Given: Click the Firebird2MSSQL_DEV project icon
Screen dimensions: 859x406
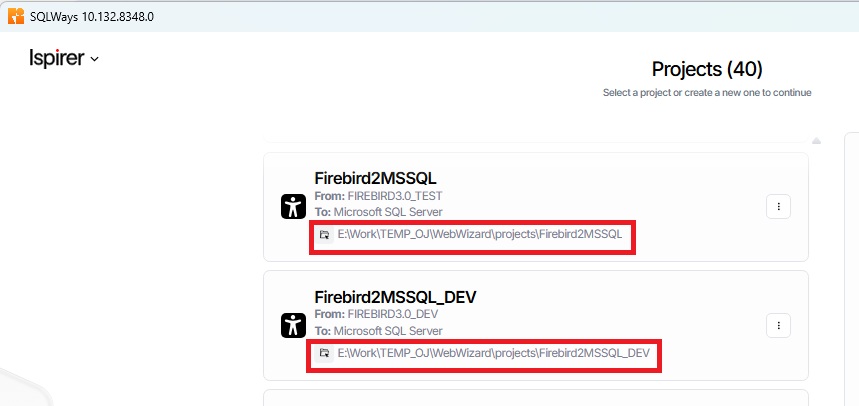Looking at the screenshot, I should click(293, 325).
